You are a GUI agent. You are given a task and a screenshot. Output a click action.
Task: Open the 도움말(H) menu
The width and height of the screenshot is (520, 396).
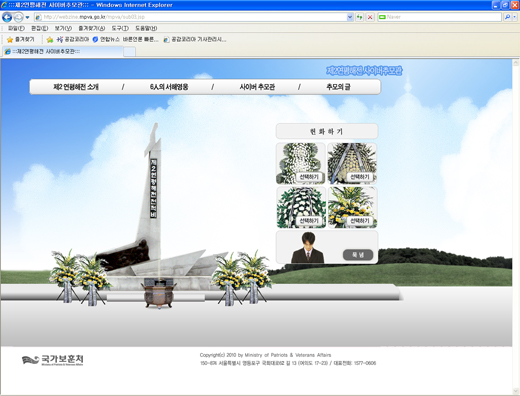click(146, 28)
